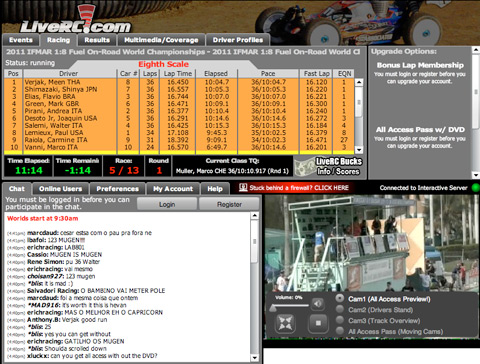Click the Register button
Image resolution: width=480 pixels, height=364 pixels.
point(229,204)
